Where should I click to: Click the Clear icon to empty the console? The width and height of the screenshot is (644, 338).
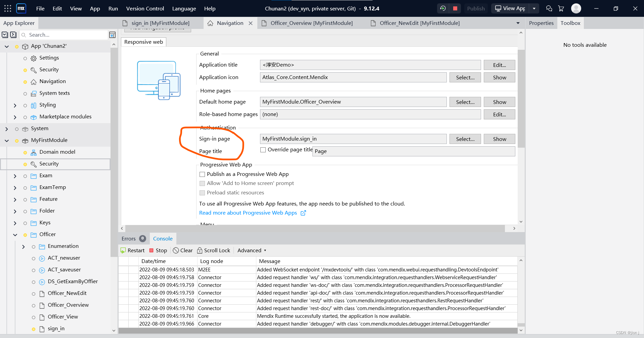point(176,250)
